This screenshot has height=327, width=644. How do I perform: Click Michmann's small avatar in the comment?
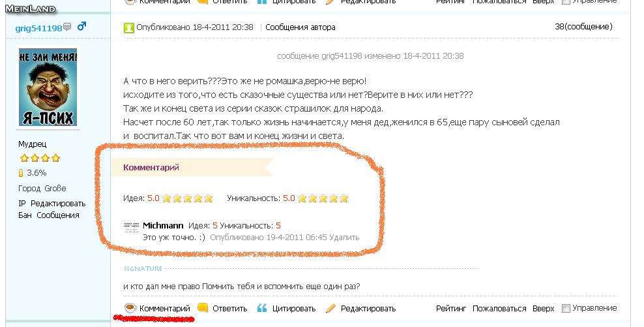(x=131, y=227)
